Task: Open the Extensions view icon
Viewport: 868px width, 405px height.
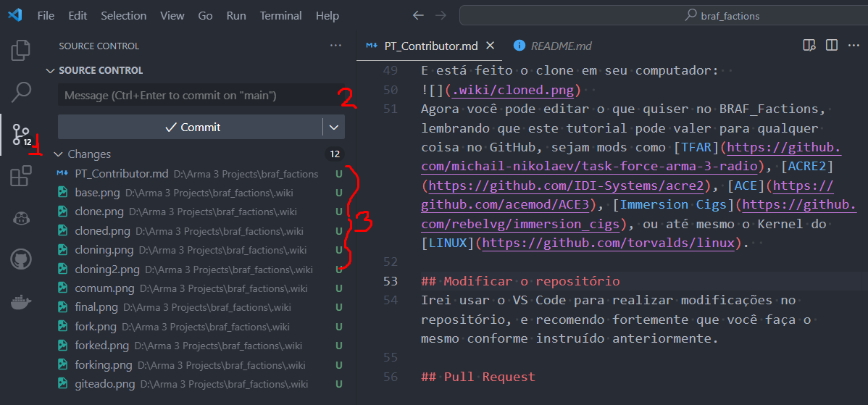Action: pyautogui.click(x=21, y=177)
